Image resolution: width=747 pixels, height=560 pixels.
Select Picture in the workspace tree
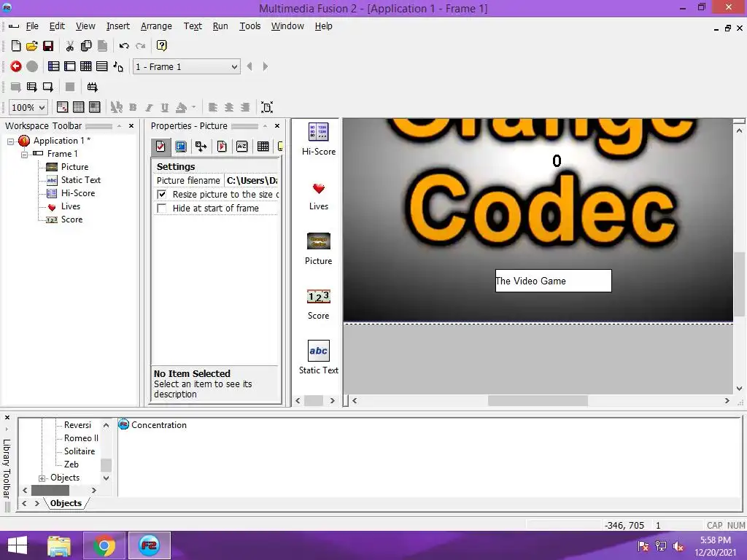click(74, 167)
